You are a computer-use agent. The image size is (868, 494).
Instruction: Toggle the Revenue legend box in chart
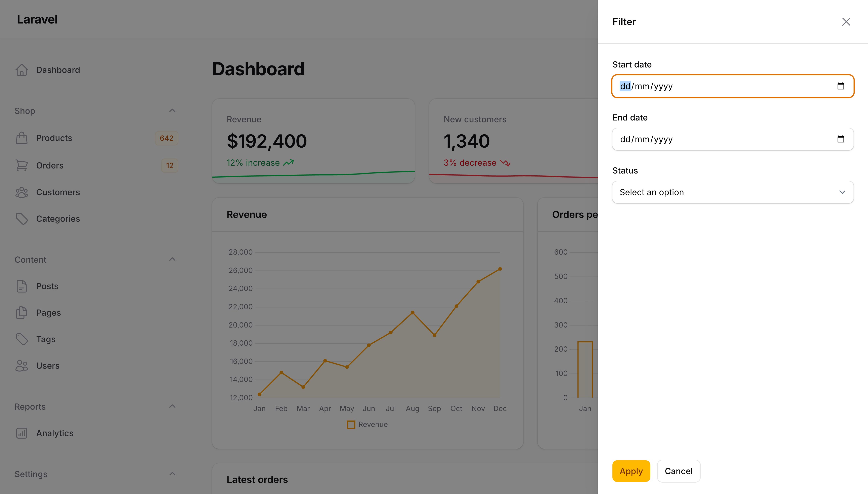[x=351, y=425]
